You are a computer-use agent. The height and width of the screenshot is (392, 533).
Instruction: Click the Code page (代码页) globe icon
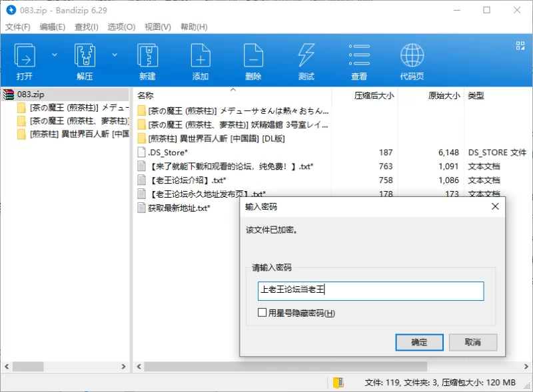[x=412, y=56]
